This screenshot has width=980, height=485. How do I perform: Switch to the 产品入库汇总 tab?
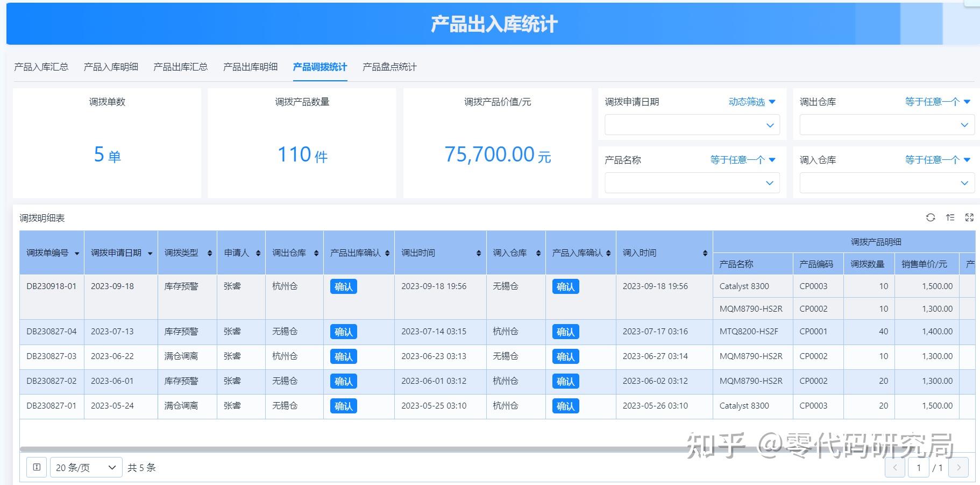click(x=42, y=67)
